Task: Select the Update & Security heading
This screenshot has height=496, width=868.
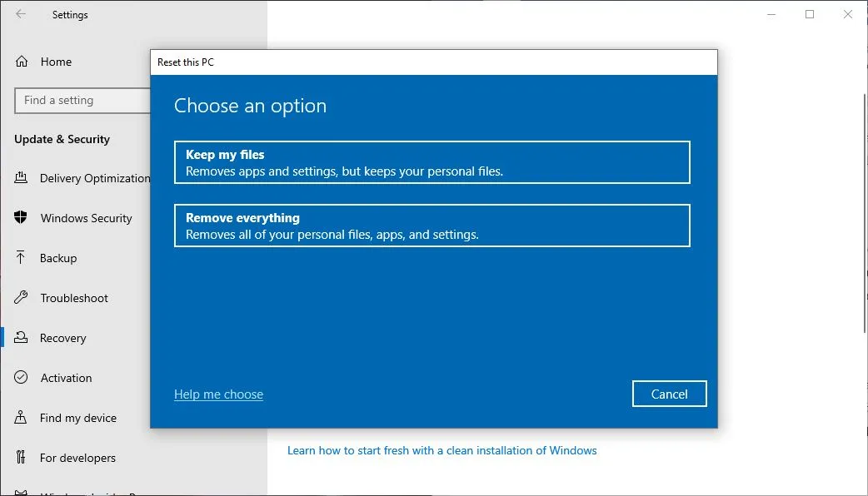Action: click(62, 139)
